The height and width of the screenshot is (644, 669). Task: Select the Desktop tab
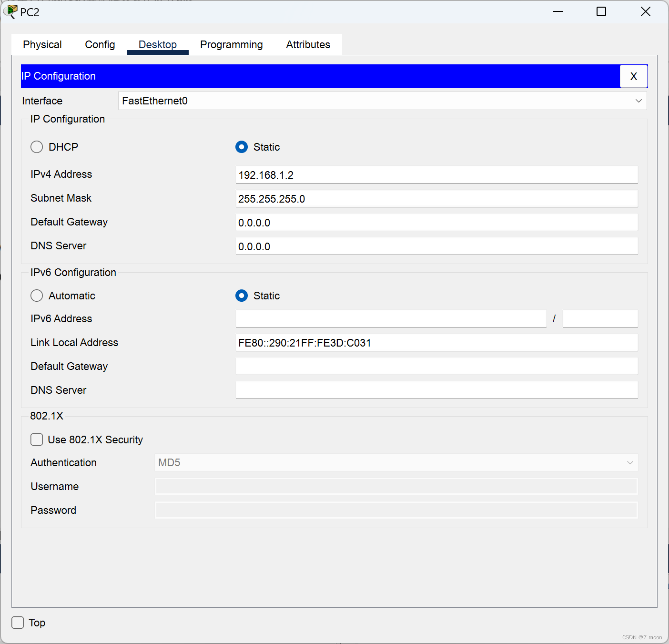point(158,44)
